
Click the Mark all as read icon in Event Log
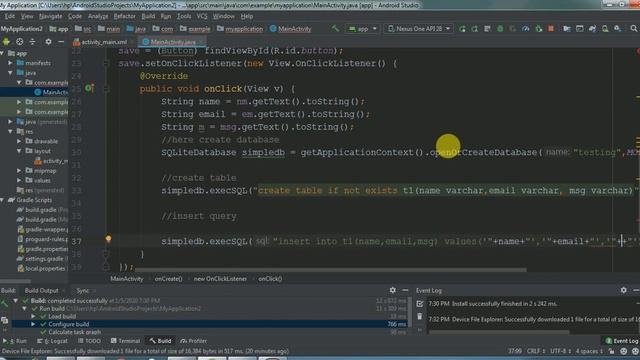click(x=420, y=304)
